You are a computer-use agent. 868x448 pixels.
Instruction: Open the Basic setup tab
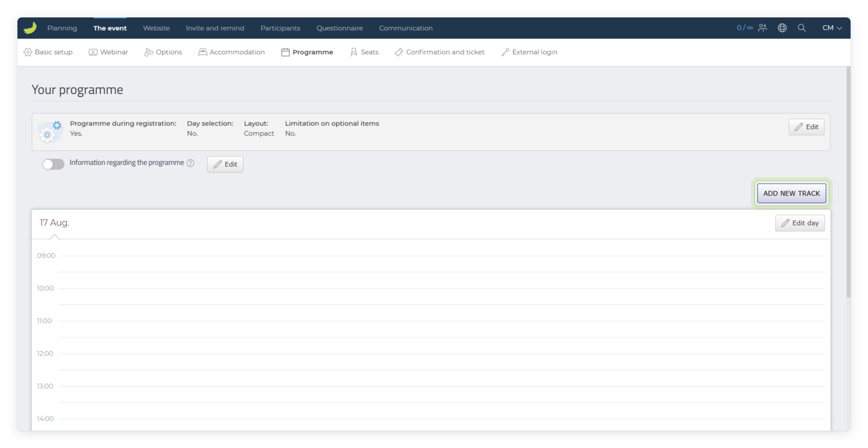(x=48, y=52)
